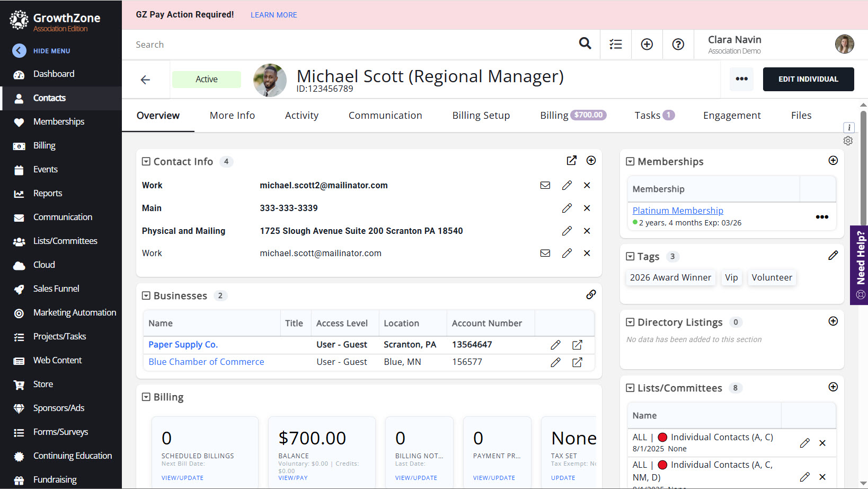
Task: Edit the Paper Supply Co. business row
Action: pos(555,345)
